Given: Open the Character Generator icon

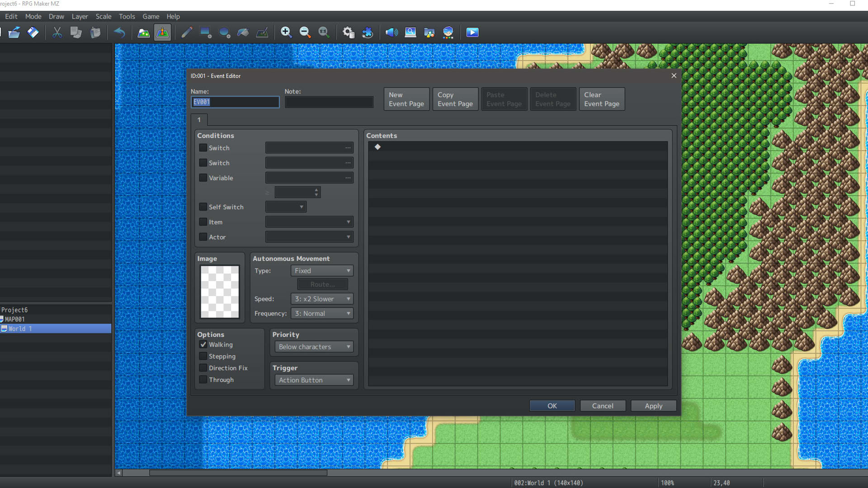Looking at the screenshot, I should 448,33.
